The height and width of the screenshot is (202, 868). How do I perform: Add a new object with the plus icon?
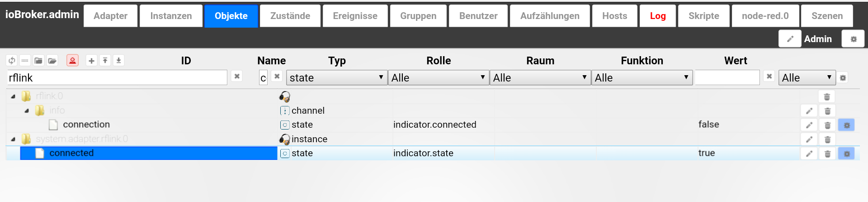(91, 60)
